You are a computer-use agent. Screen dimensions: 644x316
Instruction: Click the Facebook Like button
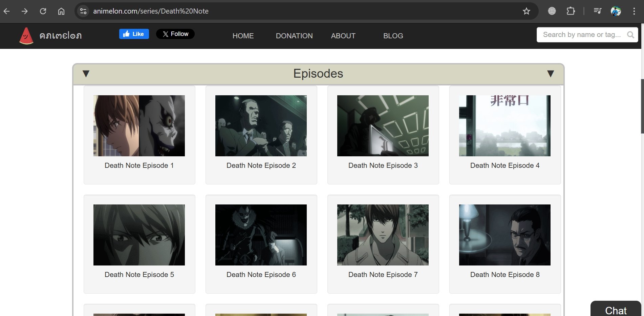pyautogui.click(x=134, y=34)
